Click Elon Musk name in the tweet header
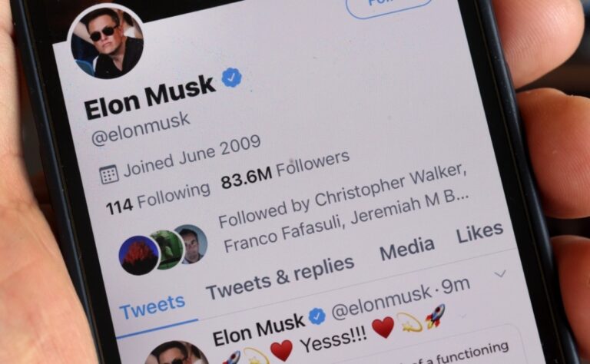590x364 pixels. (x=259, y=329)
